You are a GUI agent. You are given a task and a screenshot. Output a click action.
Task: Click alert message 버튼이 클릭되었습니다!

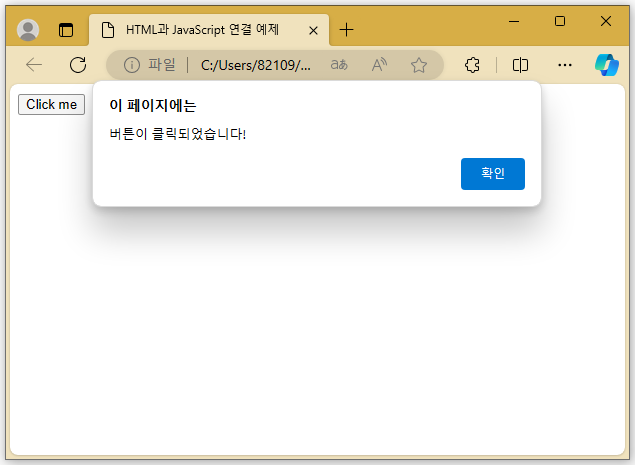pos(177,134)
